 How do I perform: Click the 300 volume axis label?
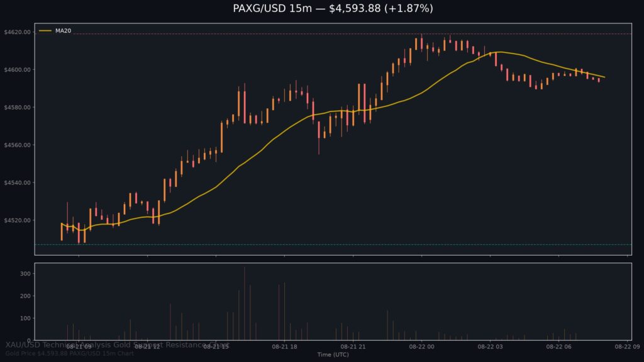[x=25, y=274]
